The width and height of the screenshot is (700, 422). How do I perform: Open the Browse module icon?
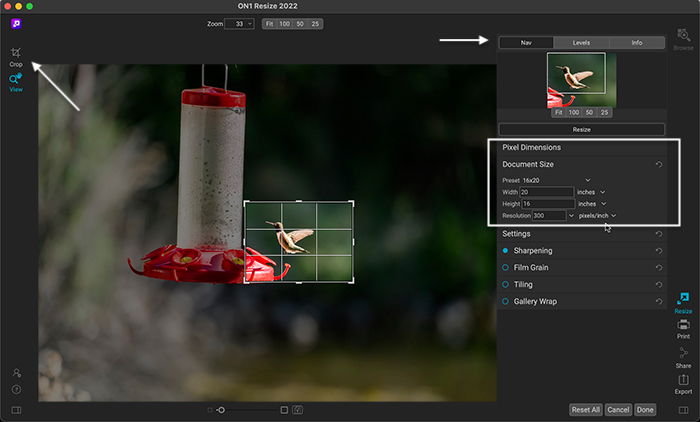pos(683,39)
